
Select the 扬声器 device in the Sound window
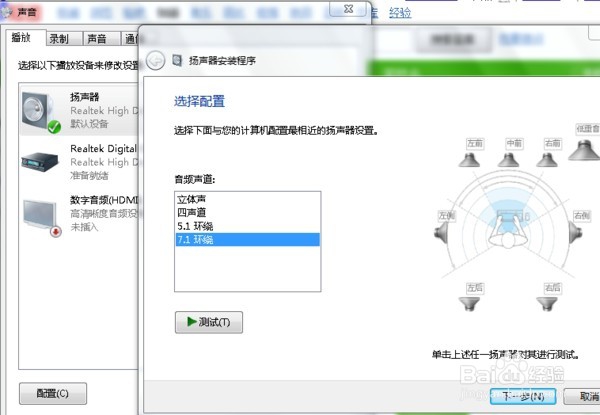coord(79,110)
